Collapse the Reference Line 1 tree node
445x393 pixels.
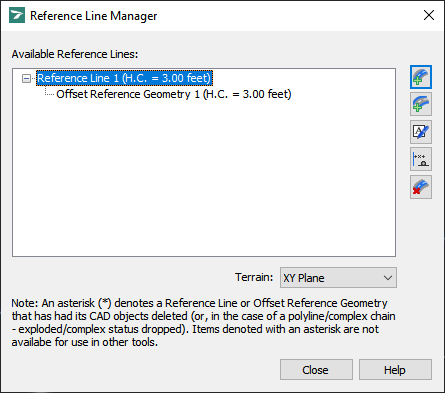[26, 79]
